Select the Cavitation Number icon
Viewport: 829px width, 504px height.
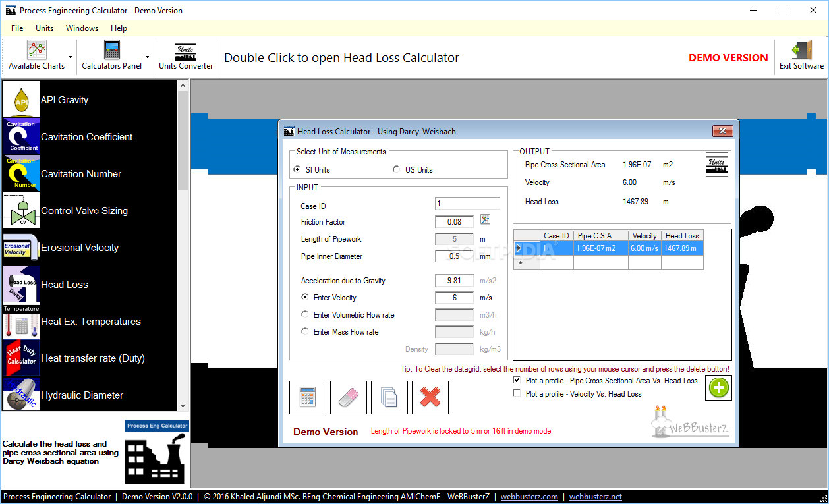(22, 173)
